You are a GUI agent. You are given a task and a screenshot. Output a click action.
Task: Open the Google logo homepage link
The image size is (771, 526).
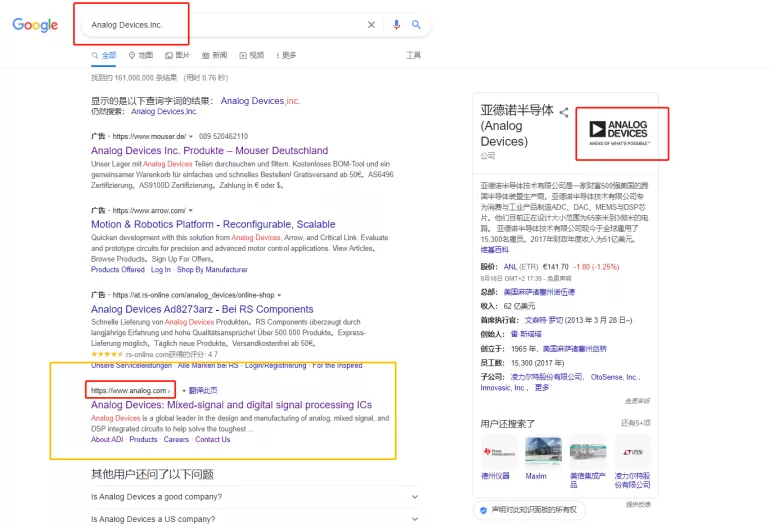[x=35, y=25]
